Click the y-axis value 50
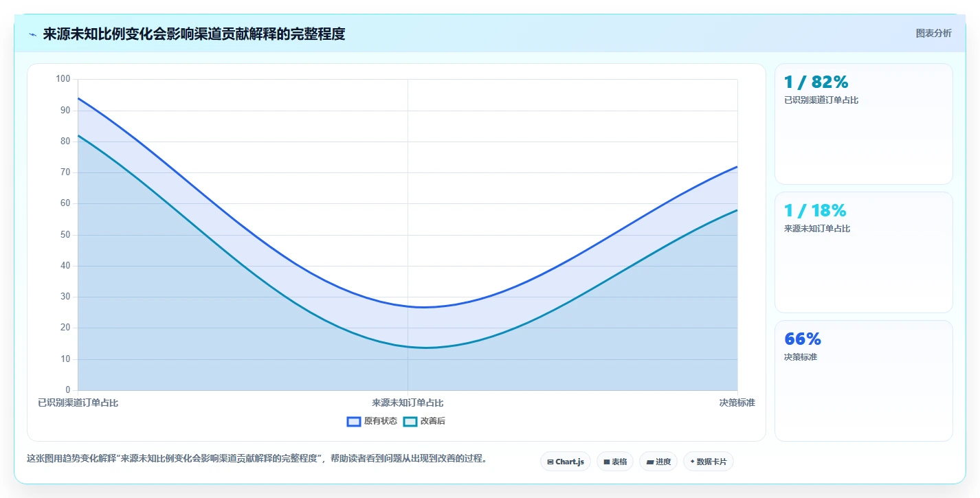980x498 pixels. (x=66, y=235)
